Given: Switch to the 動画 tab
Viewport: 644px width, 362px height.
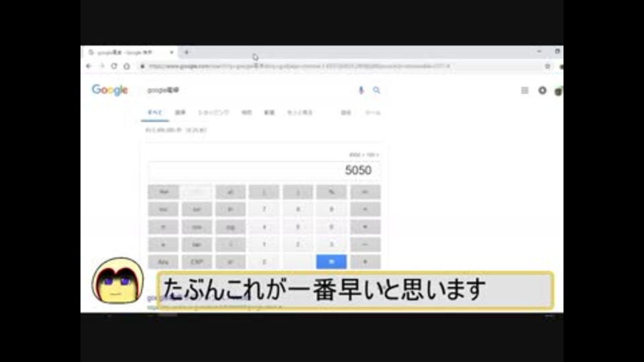Looking at the screenshot, I should (x=269, y=113).
